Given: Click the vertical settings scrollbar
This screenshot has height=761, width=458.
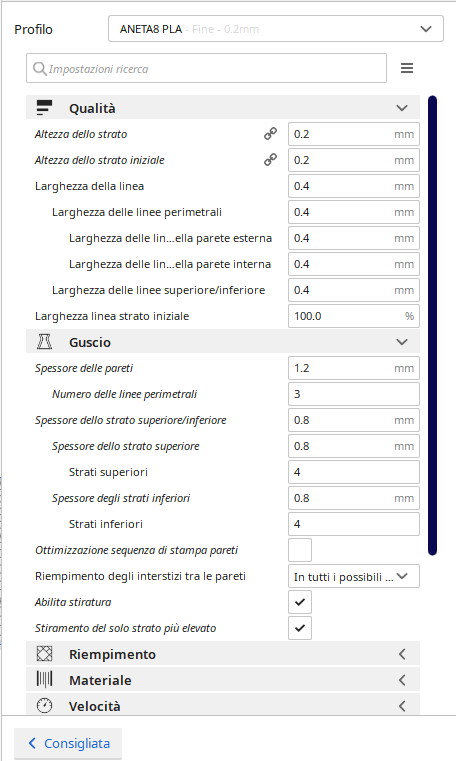Looking at the screenshot, I should click(x=433, y=325).
